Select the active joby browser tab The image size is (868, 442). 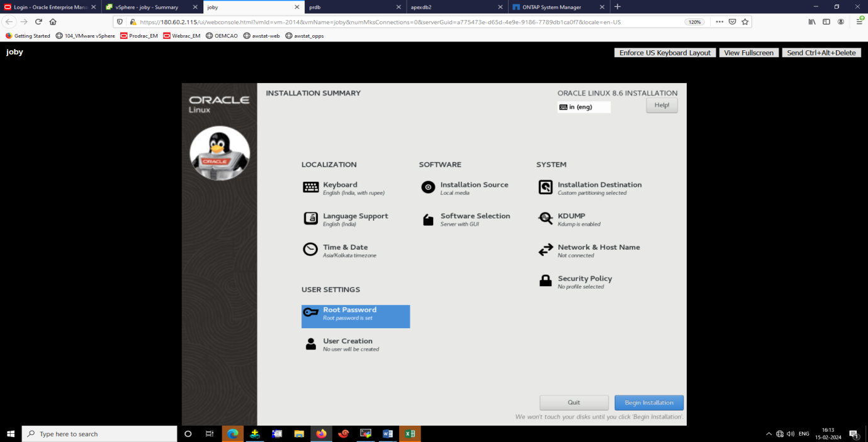tap(254, 7)
